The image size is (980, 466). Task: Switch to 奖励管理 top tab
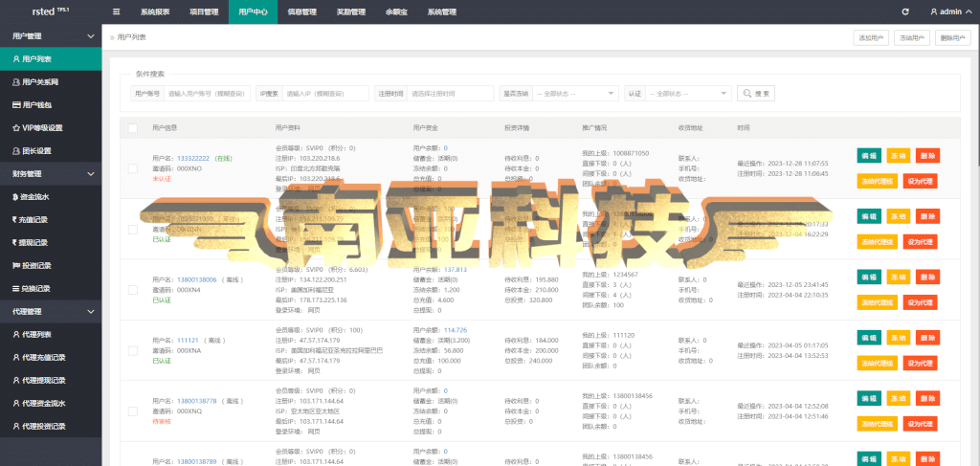[x=350, y=11]
